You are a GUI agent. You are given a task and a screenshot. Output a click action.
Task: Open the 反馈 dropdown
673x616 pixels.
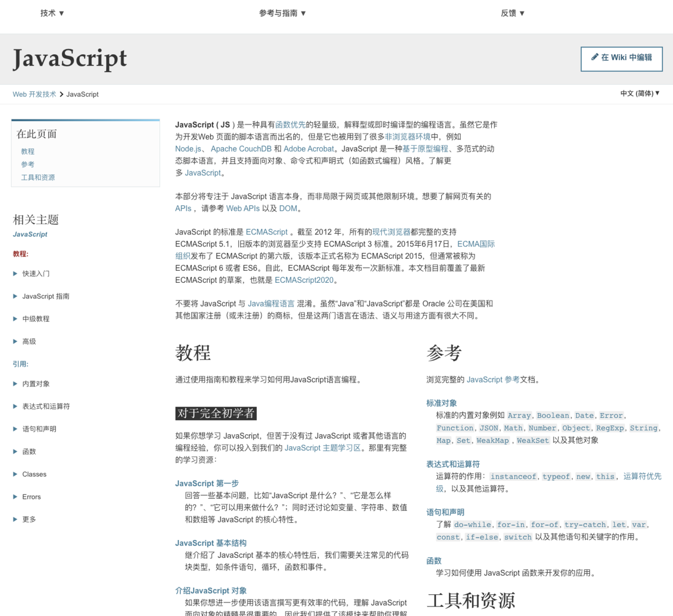point(512,13)
